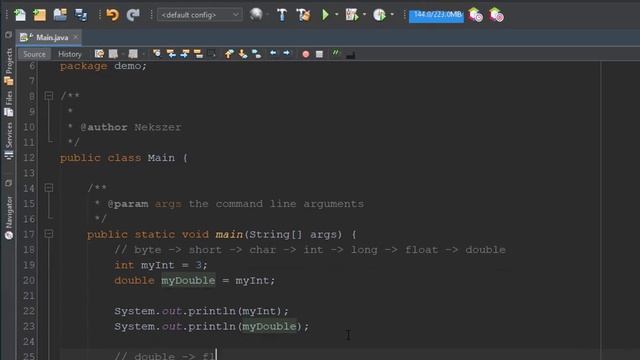The image size is (640, 360).
Task: Find previous occurrence icon
Action: pos(171,54)
